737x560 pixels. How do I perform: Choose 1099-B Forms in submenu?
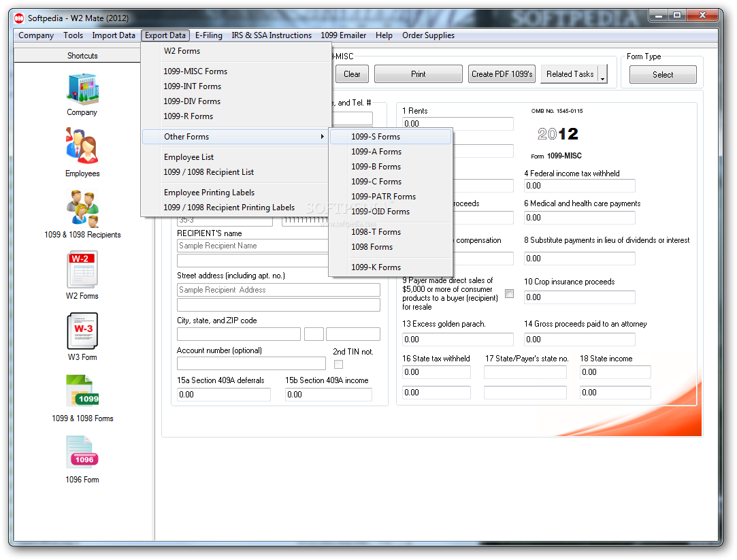click(x=391, y=167)
